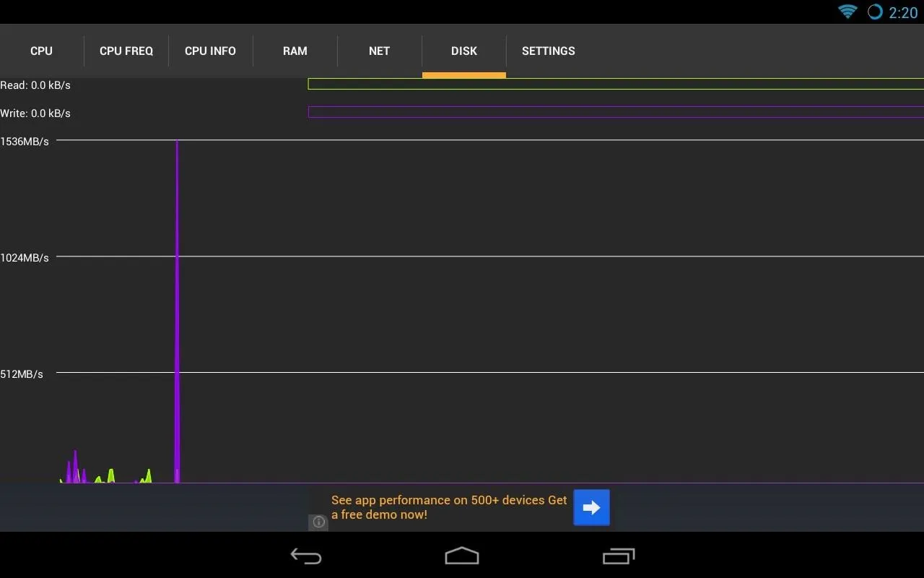Tap the tall purple write spike
The width and height of the screenshot is (924, 578).
(177, 311)
